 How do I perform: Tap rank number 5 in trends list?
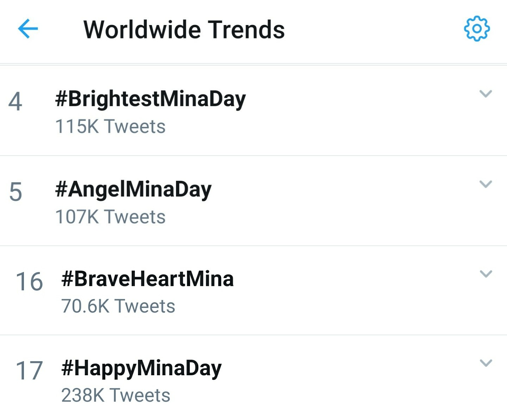pyautogui.click(x=15, y=192)
